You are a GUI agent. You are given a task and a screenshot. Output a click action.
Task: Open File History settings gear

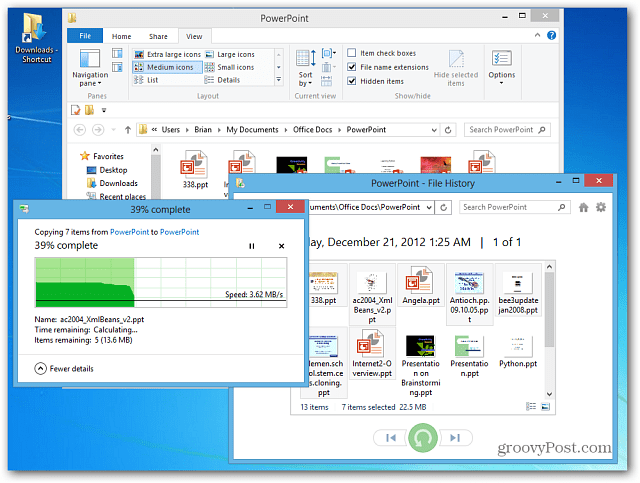click(x=601, y=207)
